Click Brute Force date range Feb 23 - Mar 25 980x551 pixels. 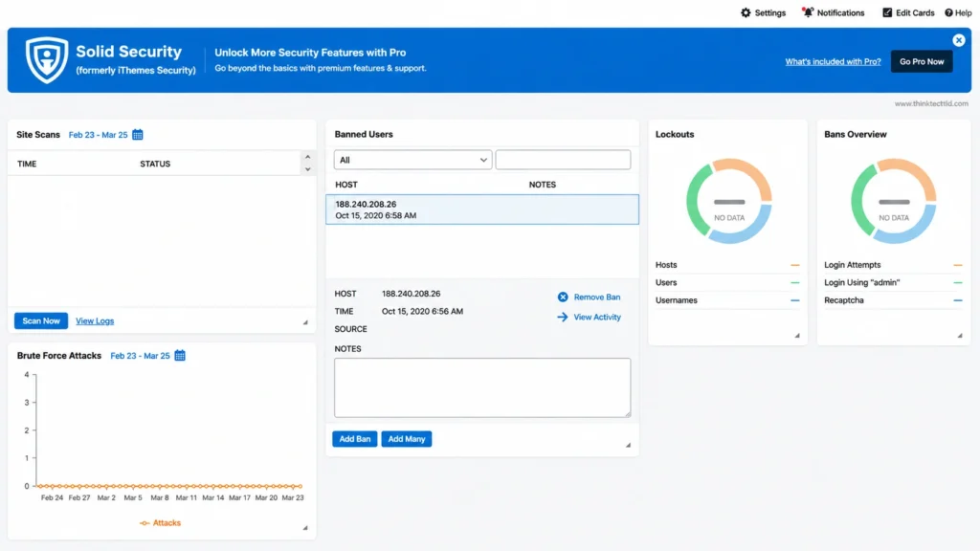(x=140, y=356)
